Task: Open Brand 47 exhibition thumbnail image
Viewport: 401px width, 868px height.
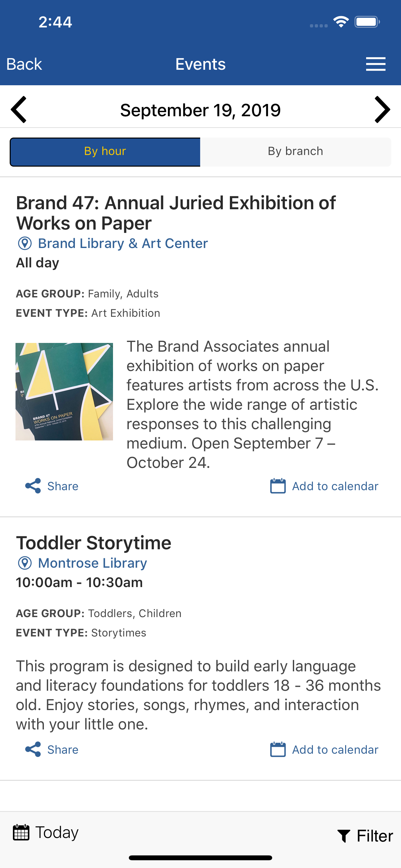Action: (x=64, y=392)
